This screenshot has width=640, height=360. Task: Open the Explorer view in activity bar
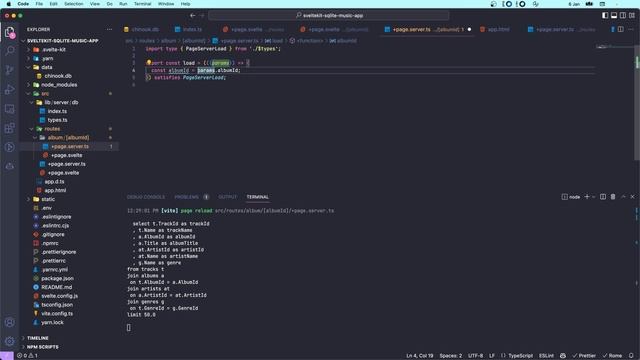click(9, 32)
